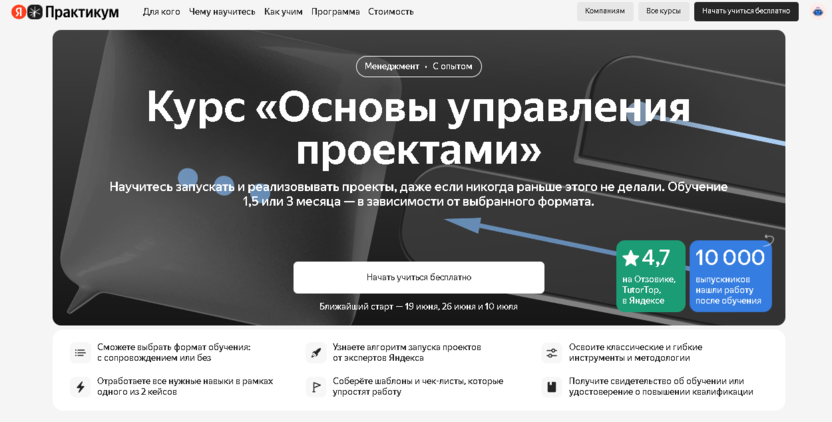
Task: Click the curved arrow on 10 000 card
Action: 769,240
